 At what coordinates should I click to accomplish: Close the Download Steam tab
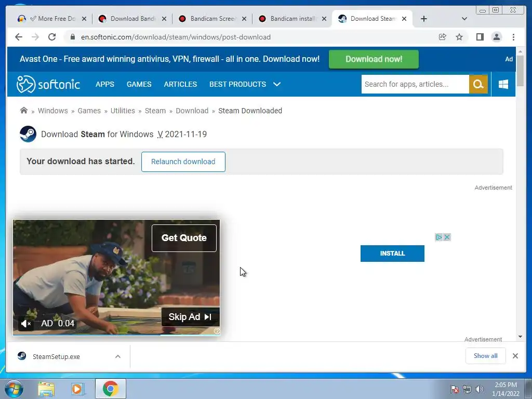click(x=404, y=19)
